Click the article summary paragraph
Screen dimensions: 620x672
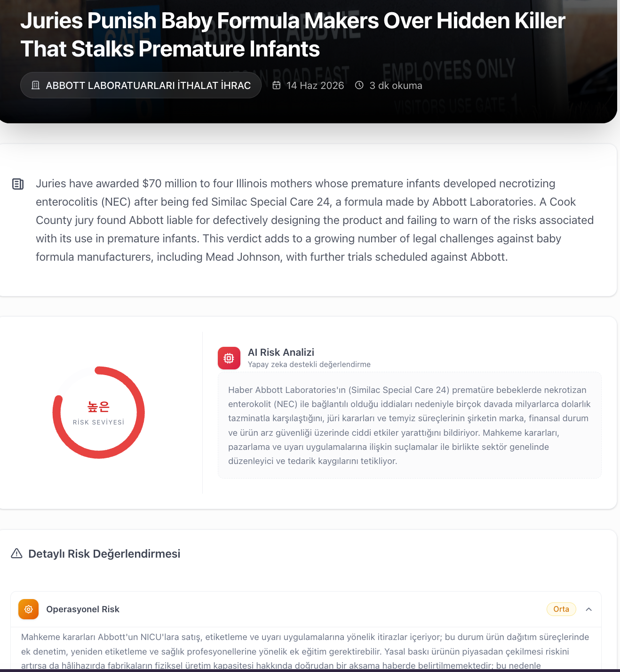pos(315,220)
